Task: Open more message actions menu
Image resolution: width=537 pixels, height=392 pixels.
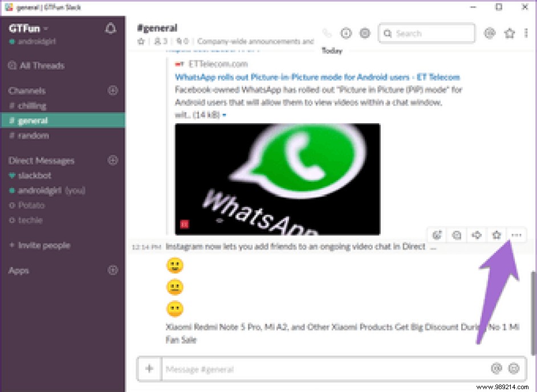Action: coord(516,235)
